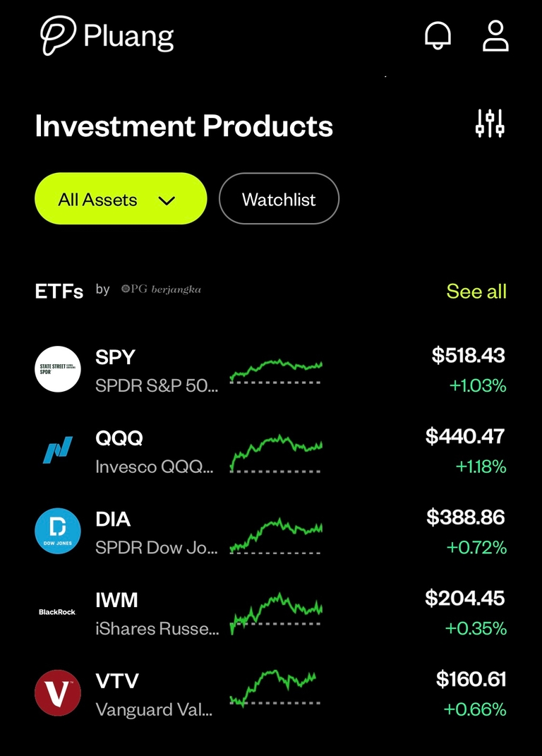
Task: Tap the Dow Jones DIA logo
Action: click(x=58, y=531)
